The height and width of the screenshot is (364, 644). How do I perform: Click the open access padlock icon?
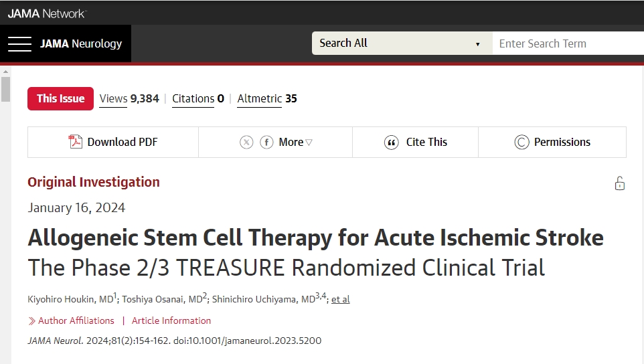pos(620,183)
